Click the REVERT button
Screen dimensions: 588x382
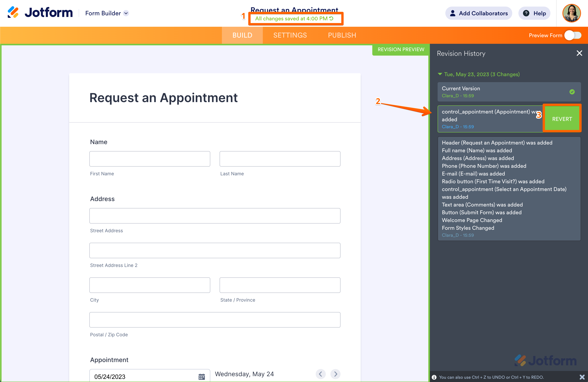click(562, 119)
